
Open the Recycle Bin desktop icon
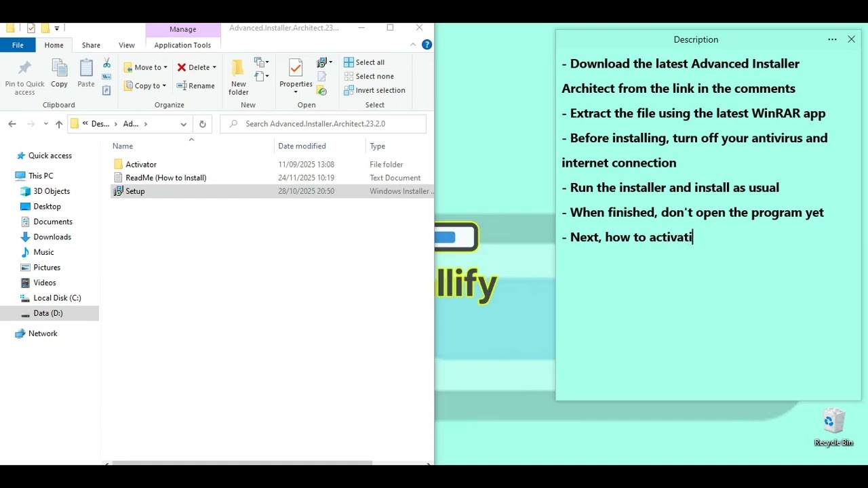coord(833,428)
